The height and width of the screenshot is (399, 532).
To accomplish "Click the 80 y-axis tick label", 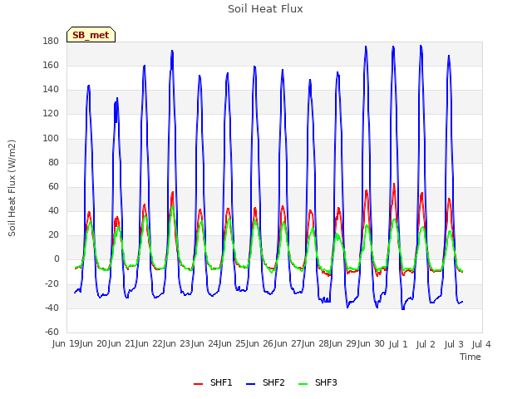I will [x=53, y=163].
